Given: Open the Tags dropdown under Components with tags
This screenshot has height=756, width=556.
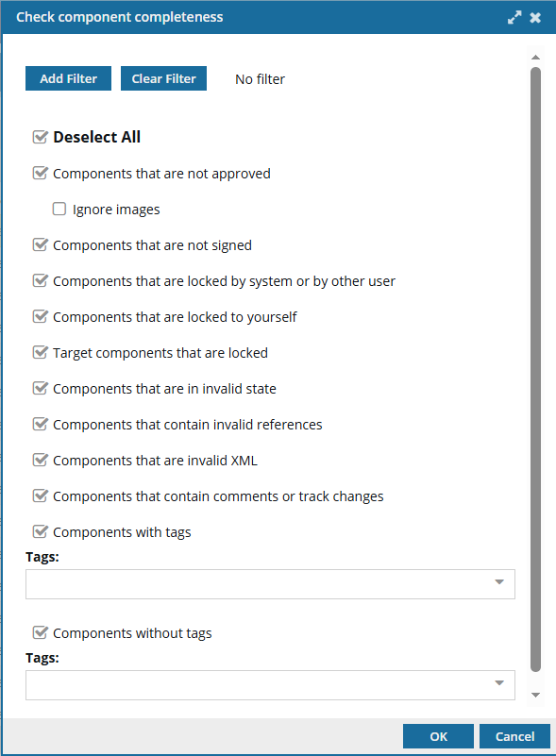Looking at the screenshot, I should point(270,584).
